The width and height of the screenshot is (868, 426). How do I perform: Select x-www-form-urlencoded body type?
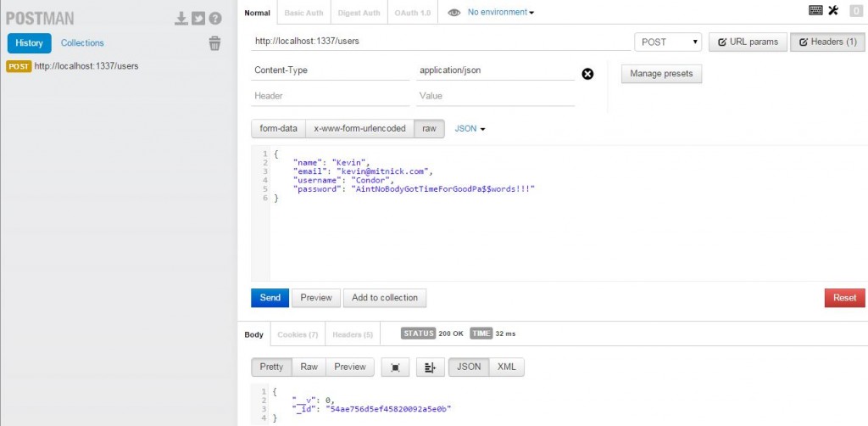(359, 128)
